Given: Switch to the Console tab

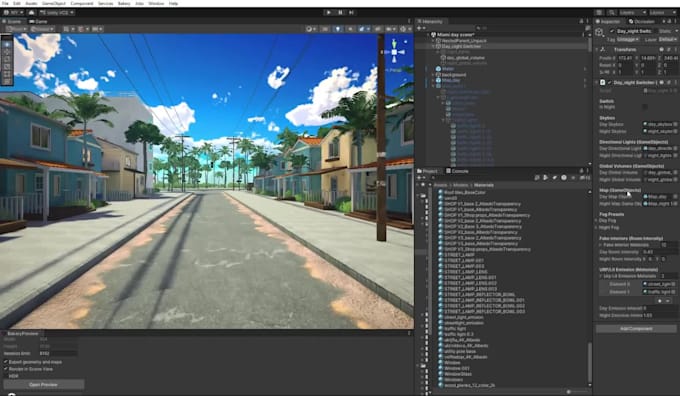Looking at the screenshot, I should 458,171.
